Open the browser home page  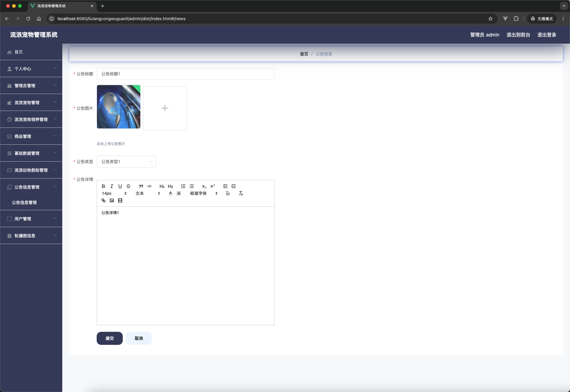(x=39, y=19)
